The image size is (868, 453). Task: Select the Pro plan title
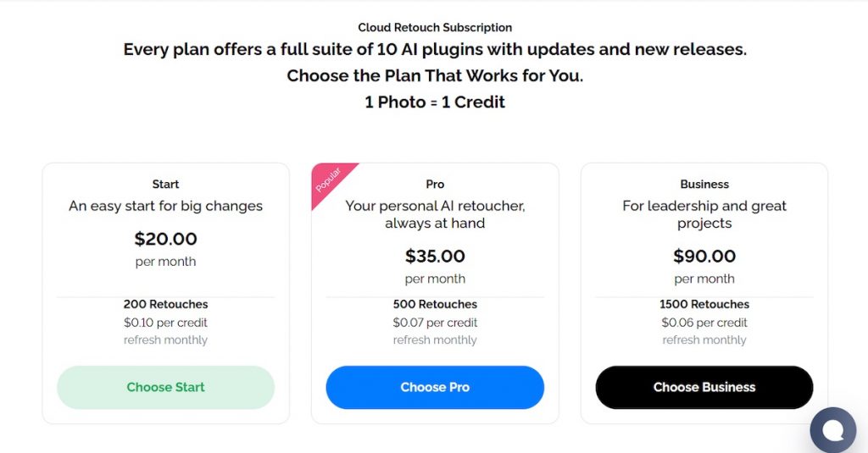pyautogui.click(x=435, y=184)
